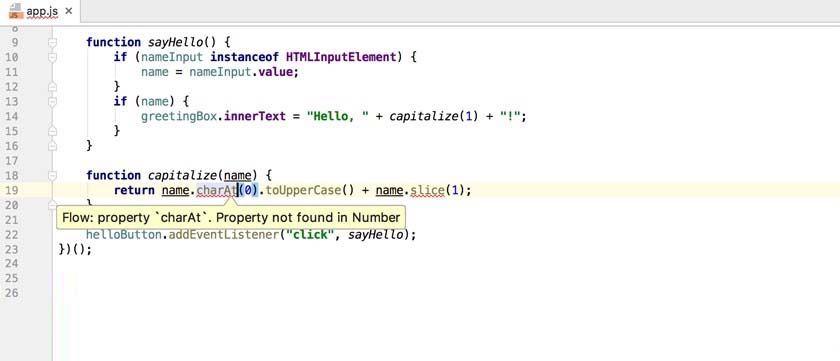Click the Flow error tooltip message
840x361 pixels.
(231, 218)
